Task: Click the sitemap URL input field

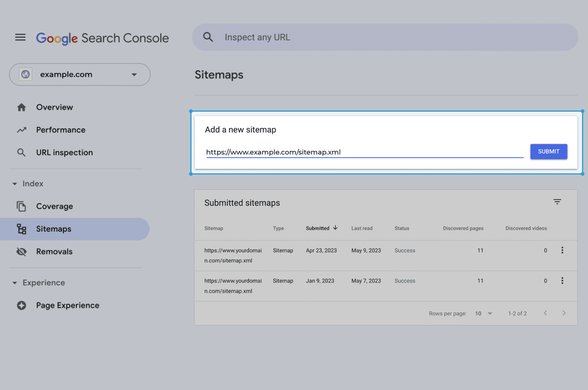Action: [x=365, y=152]
